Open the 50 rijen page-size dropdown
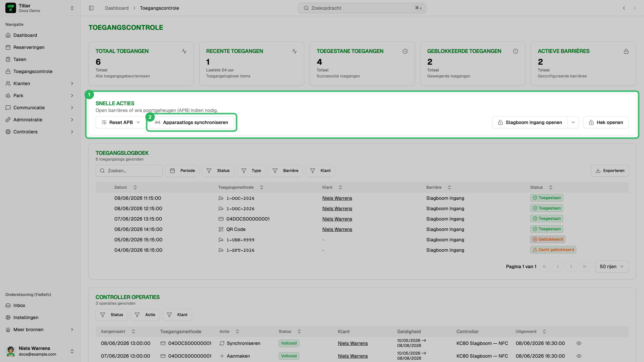 point(612,267)
